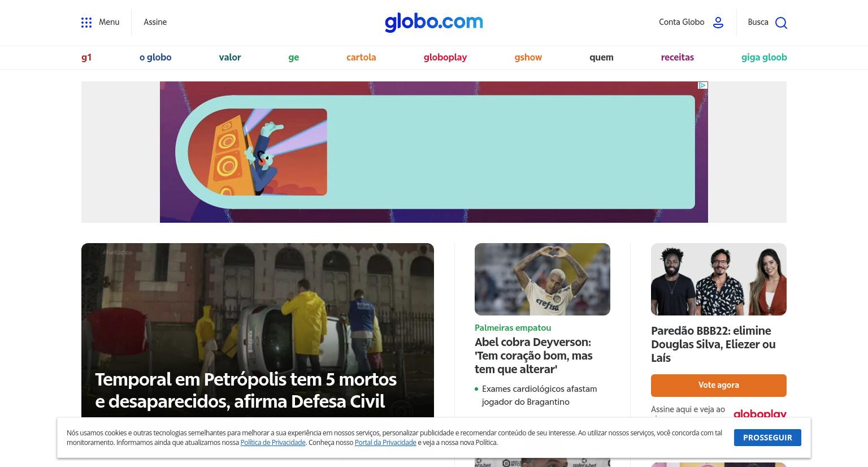The image size is (868, 467).
Task: Click the globo.com logo
Action: coord(434,22)
